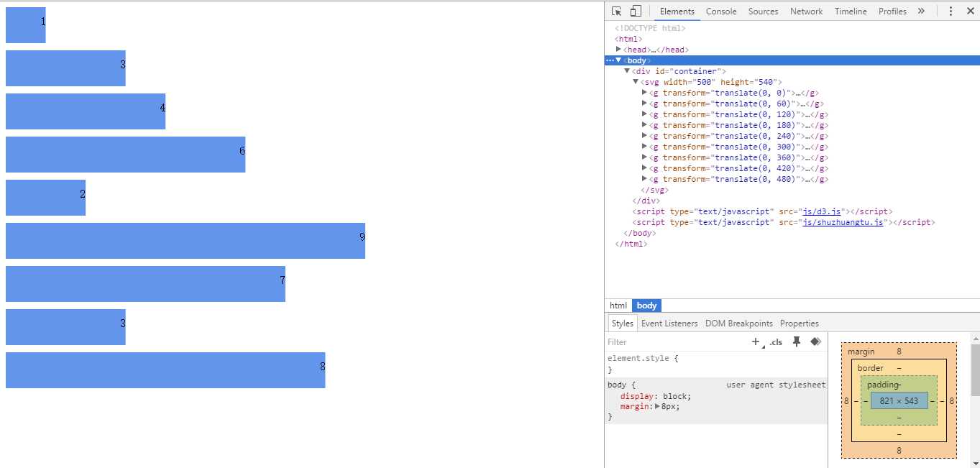The width and height of the screenshot is (980, 468).
Task: Click the chart bar labeled 9
Action: point(186,241)
